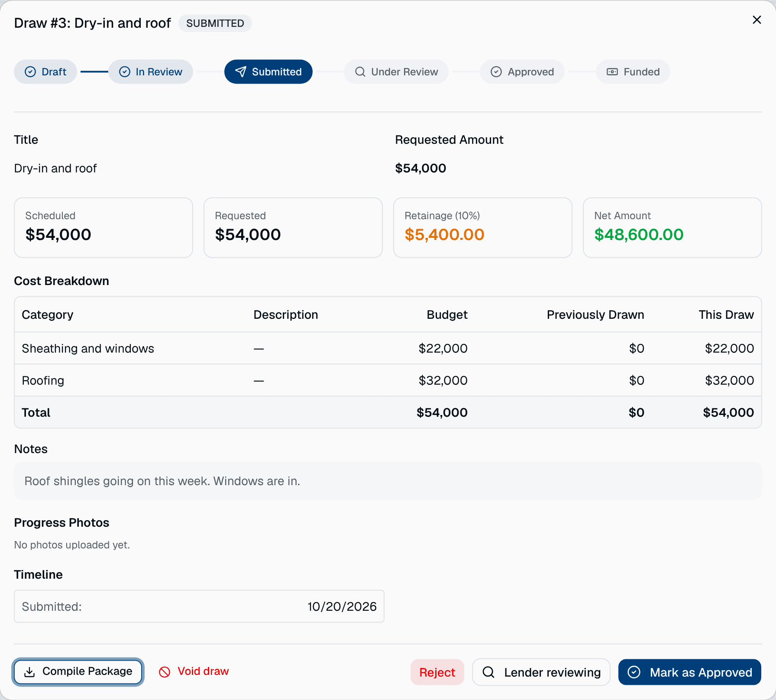
Task: Click the Requested $54,000 card
Action: [293, 228]
